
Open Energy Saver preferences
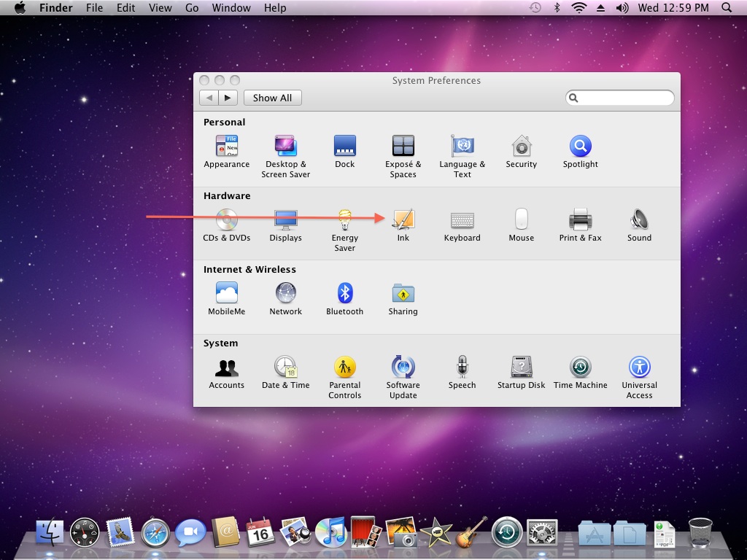coord(344,230)
